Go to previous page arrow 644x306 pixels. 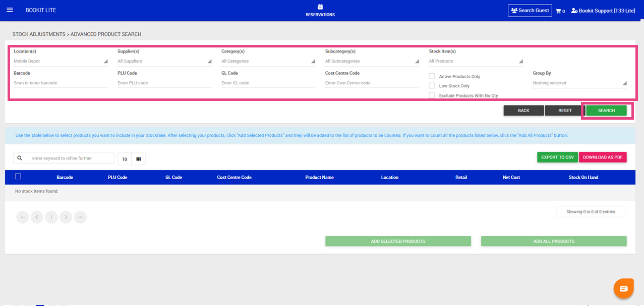click(x=37, y=217)
